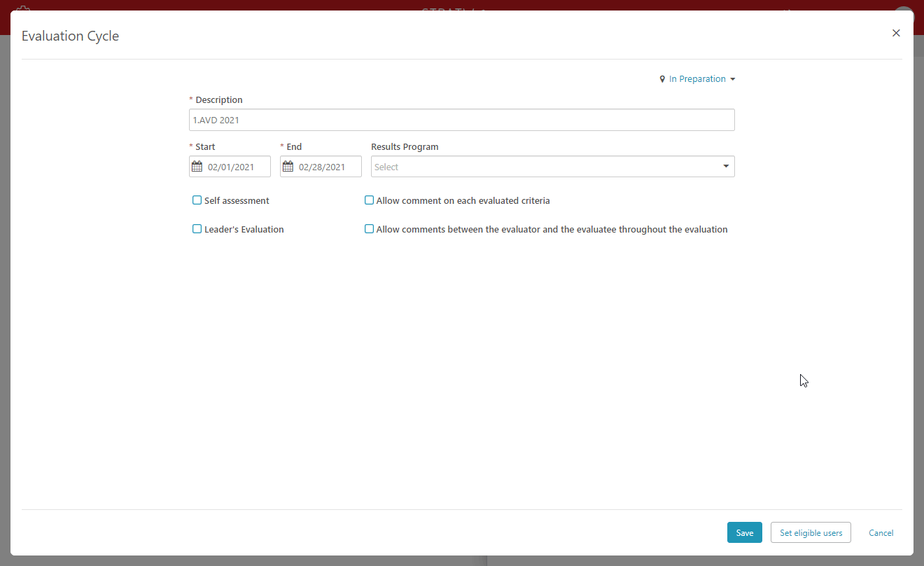Viewport: 924px width, 566px height.
Task: Click the Cancel link
Action: pyautogui.click(x=881, y=533)
